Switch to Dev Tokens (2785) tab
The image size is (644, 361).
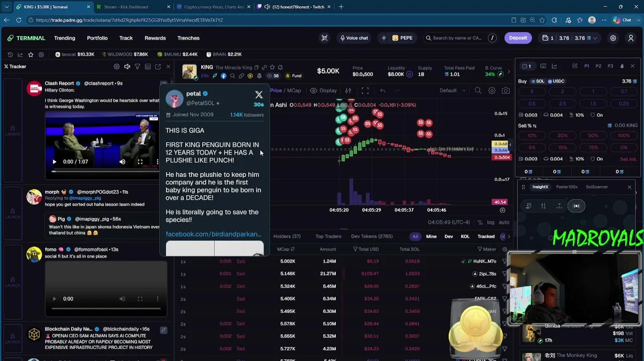pos(372,236)
